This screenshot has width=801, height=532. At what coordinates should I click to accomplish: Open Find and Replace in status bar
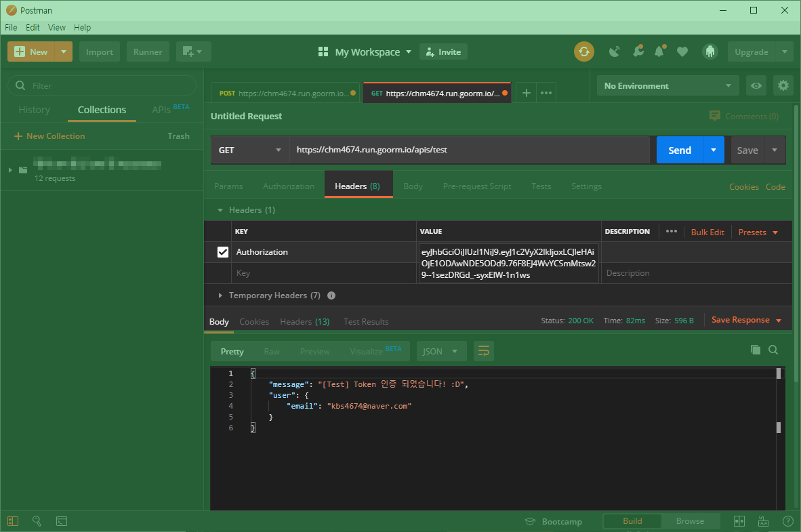(x=37, y=520)
